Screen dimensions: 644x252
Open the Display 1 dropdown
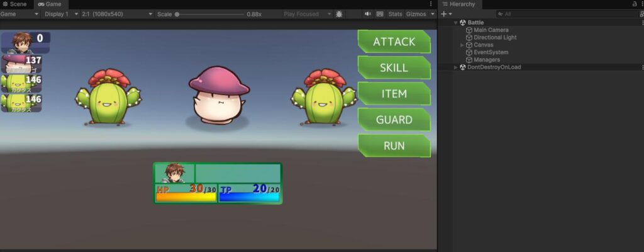[x=62, y=14]
